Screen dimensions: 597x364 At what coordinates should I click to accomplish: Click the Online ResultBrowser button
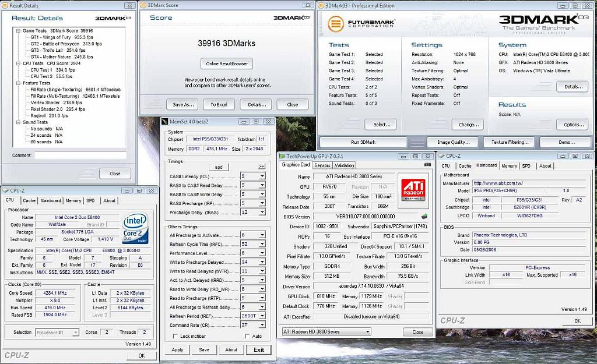click(x=227, y=63)
